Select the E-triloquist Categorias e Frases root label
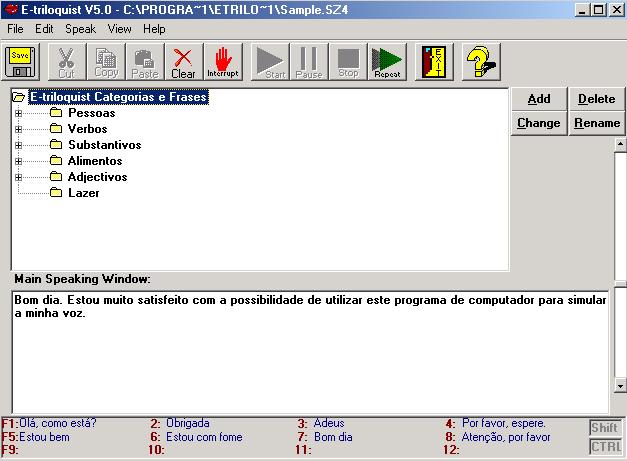 [118, 97]
